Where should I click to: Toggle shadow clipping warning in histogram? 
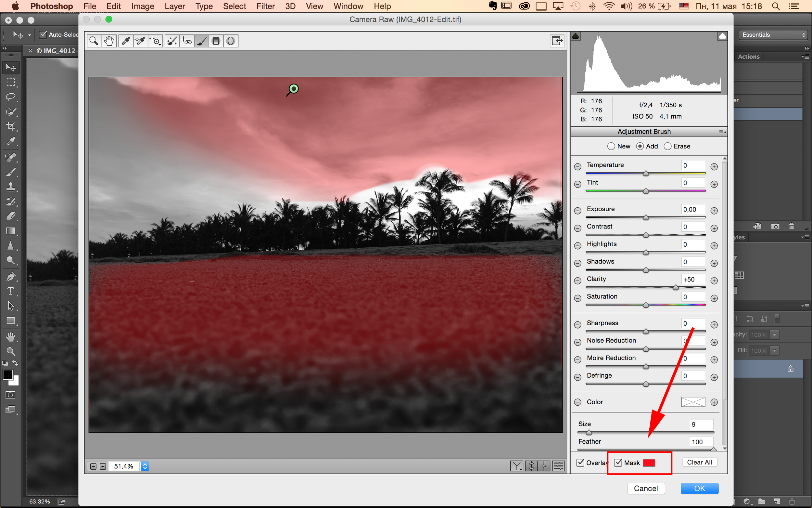coord(575,36)
